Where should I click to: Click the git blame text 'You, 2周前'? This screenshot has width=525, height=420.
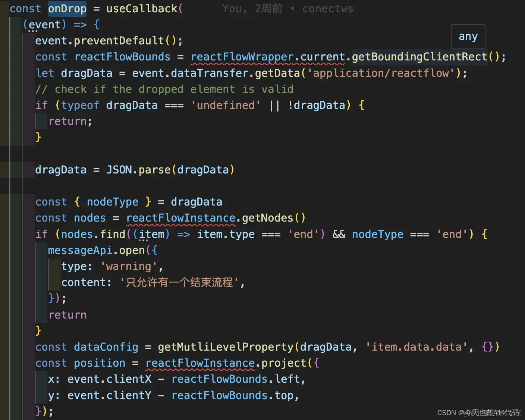point(252,9)
